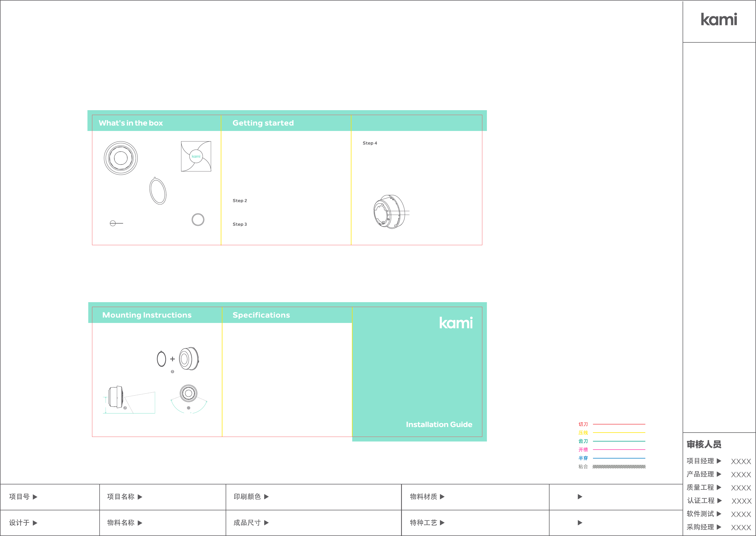
Task: Click the arrow after 软件测试
Action: 719,514
